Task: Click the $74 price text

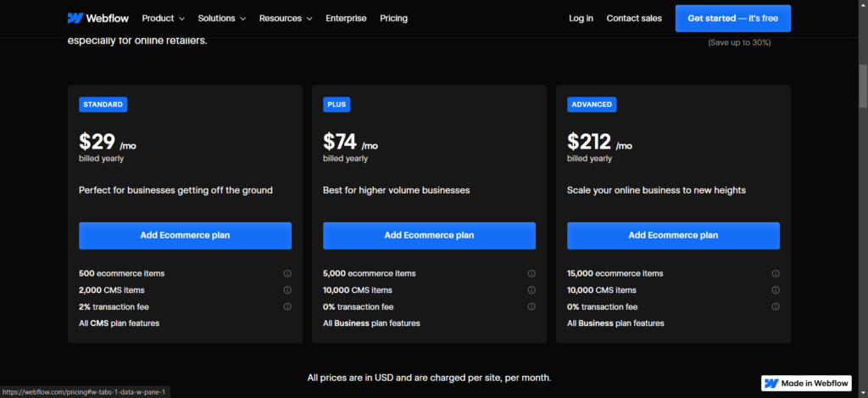Action: tap(340, 142)
